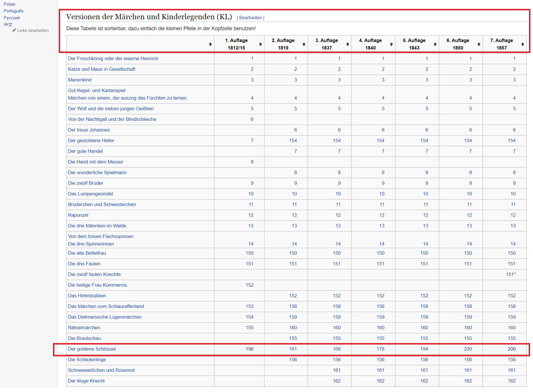Open Der kluge Knecht
Screen dimensions: 533x392
tap(86, 381)
